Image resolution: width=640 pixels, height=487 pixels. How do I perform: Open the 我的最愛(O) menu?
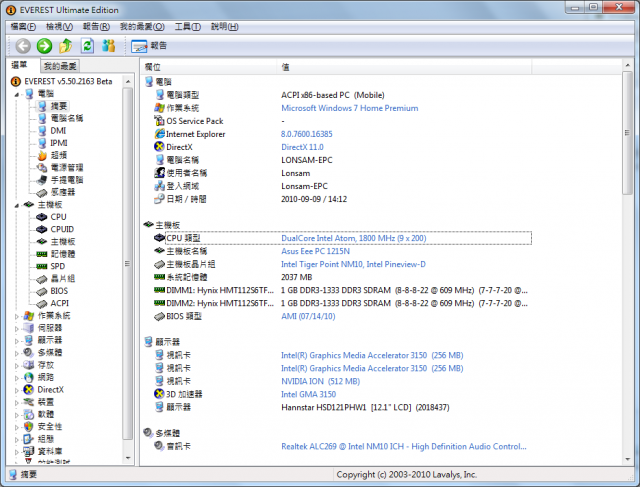[x=142, y=27]
